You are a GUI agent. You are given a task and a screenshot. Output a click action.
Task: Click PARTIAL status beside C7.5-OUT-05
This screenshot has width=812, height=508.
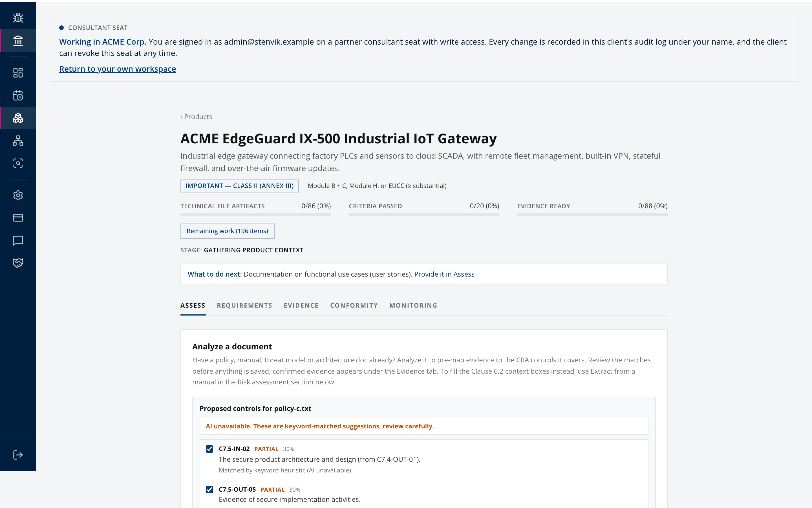pyautogui.click(x=272, y=490)
